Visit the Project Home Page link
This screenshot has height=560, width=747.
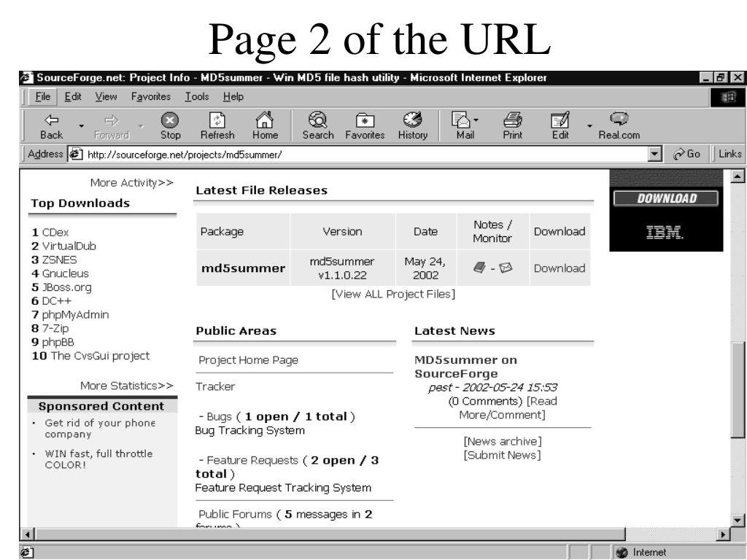coord(248,360)
